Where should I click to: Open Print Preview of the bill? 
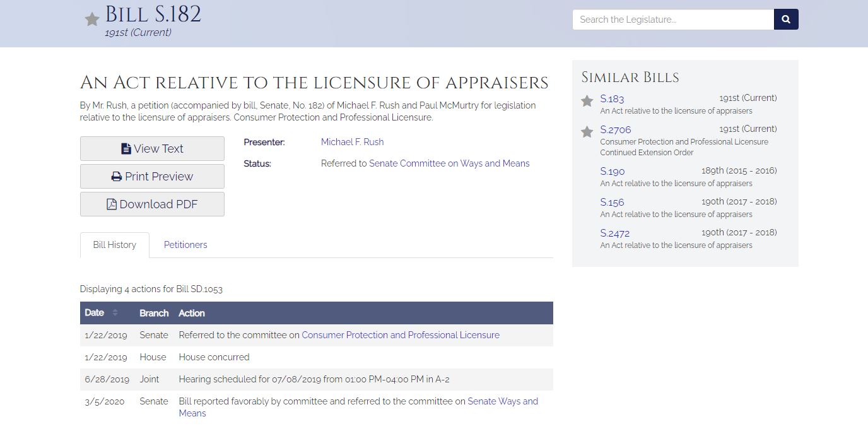tap(152, 177)
